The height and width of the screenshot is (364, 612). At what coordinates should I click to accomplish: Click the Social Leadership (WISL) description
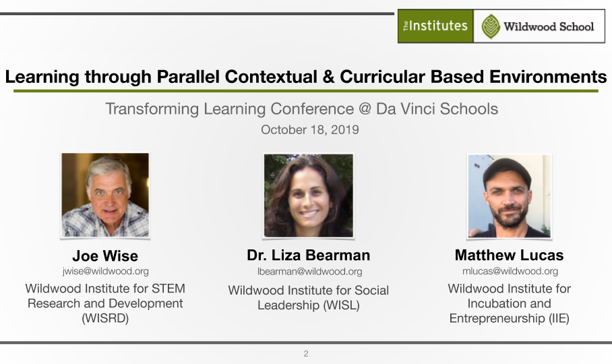pos(308,298)
